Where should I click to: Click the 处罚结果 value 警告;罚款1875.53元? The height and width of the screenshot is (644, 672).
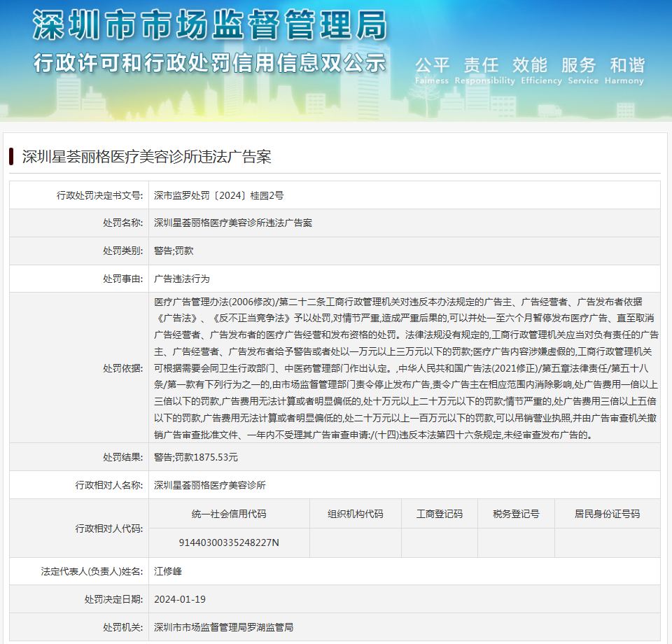[196, 457]
